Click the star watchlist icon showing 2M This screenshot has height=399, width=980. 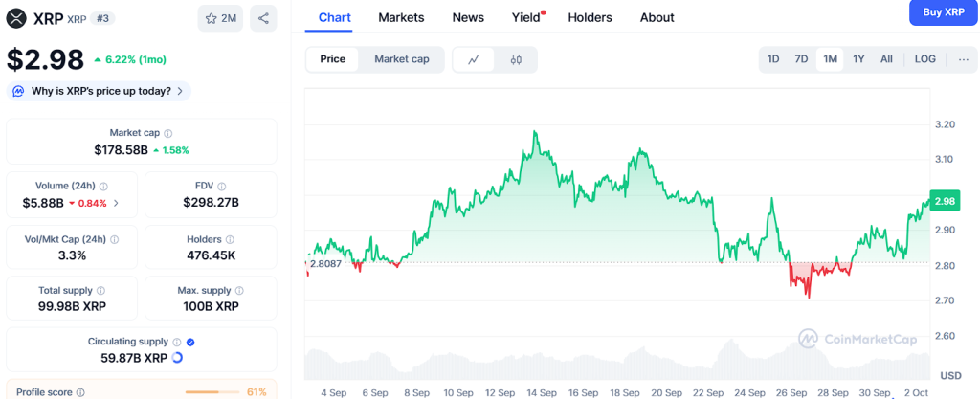[220, 18]
